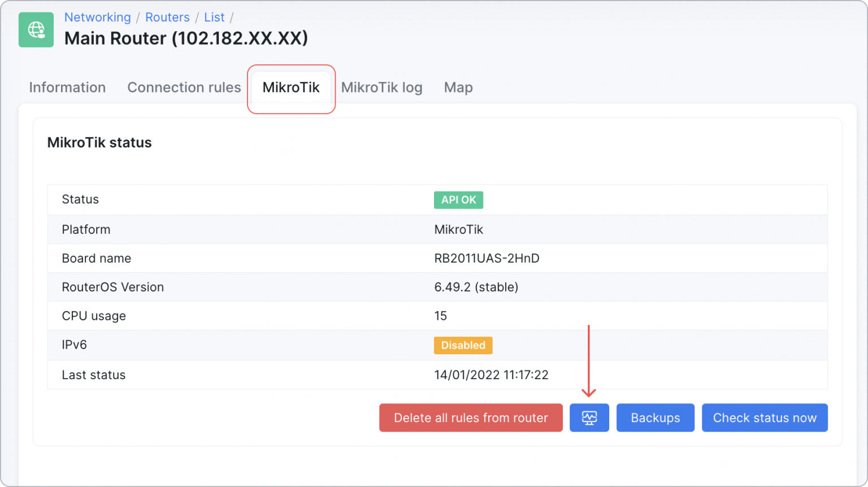Image resolution: width=868 pixels, height=487 pixels.
Task: Open the MikroTik log tab
Action: [381, 88]
